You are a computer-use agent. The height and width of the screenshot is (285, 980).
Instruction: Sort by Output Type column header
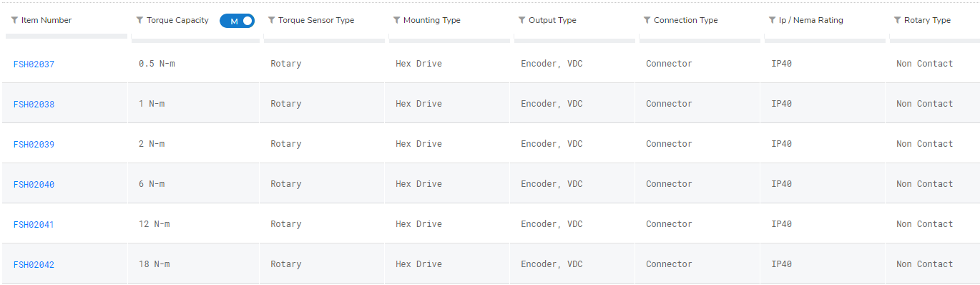(x=552, y=20)
